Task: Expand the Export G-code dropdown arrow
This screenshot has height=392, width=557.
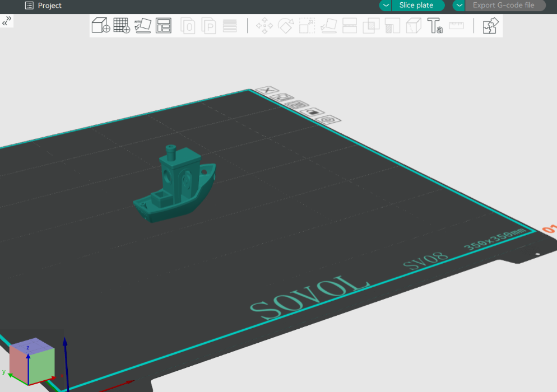Action: point(459,6)
